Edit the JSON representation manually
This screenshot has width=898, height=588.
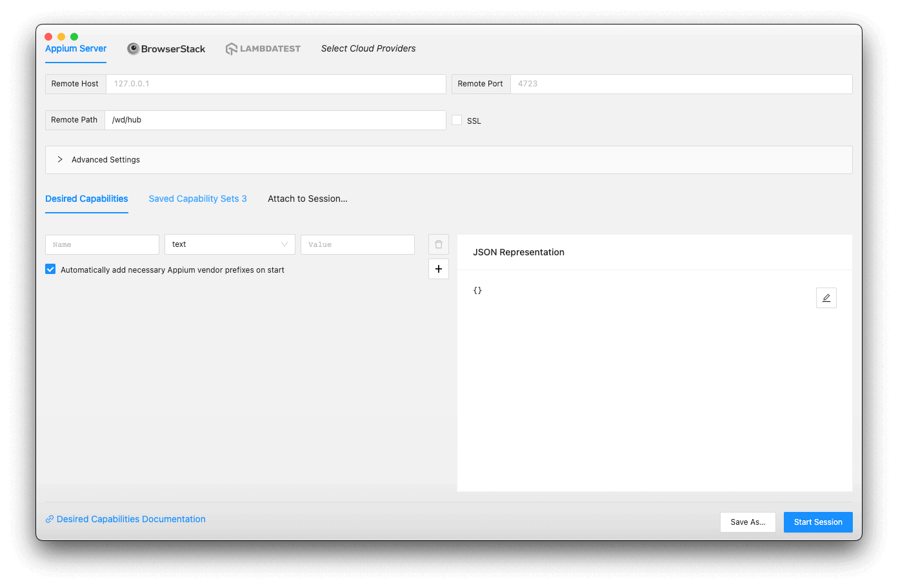(826, 297)
